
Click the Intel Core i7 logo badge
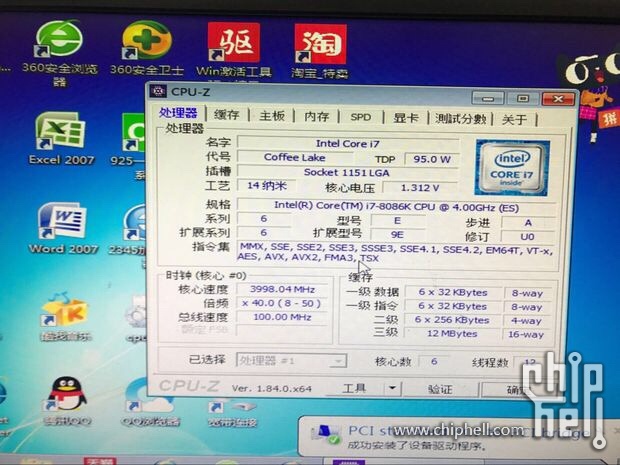point(512,168)
